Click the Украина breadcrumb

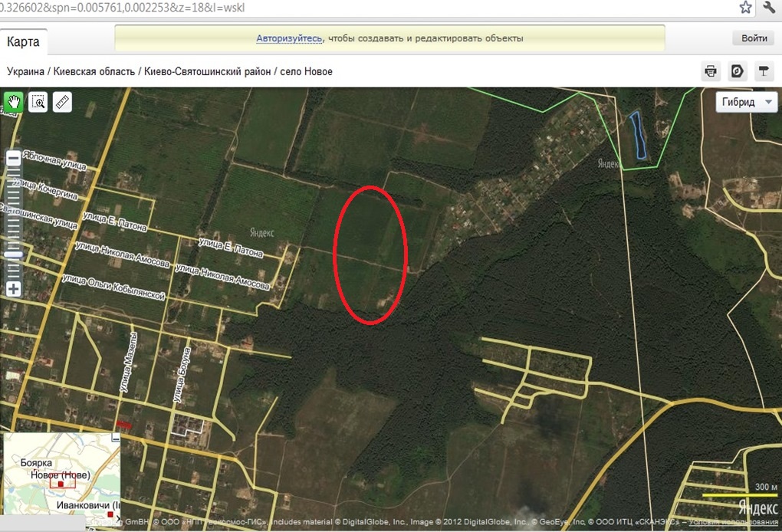tap(25, 71)
